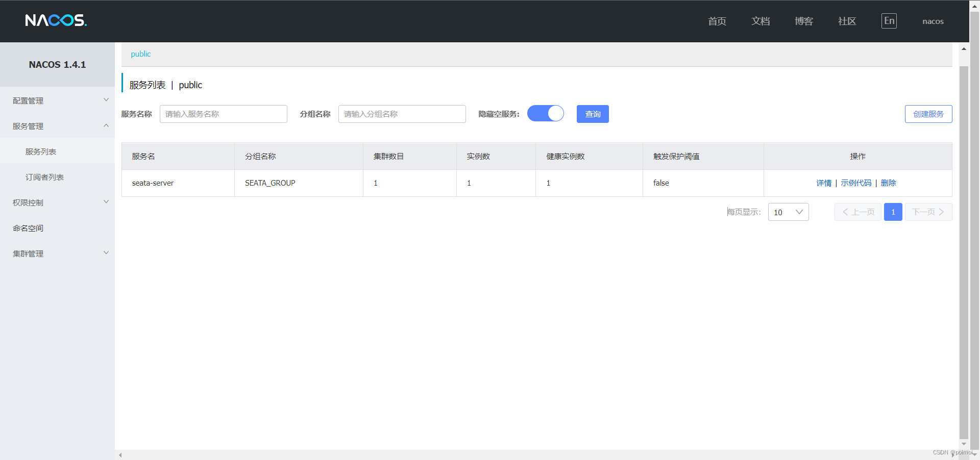The width and height of the screenshot is (980, 460).
Task: Switch language with the En icon
Action: click(889, 21)
